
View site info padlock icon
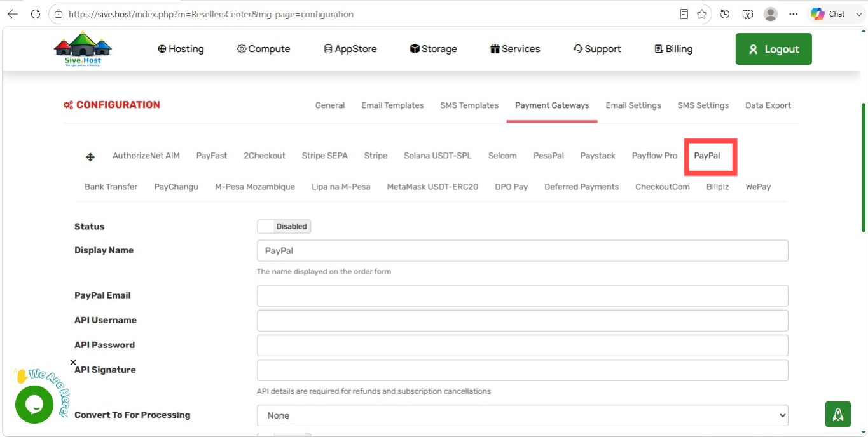59,14
